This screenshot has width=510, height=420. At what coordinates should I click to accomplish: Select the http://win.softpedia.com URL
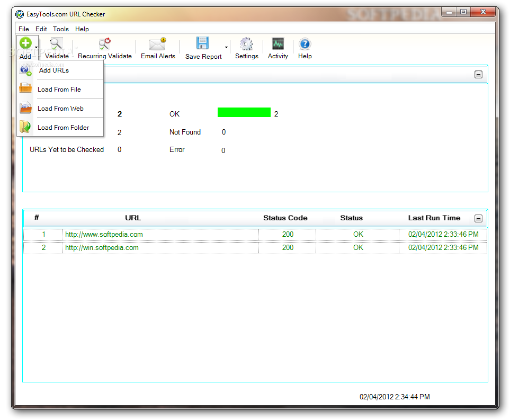[x=102, y=247]
